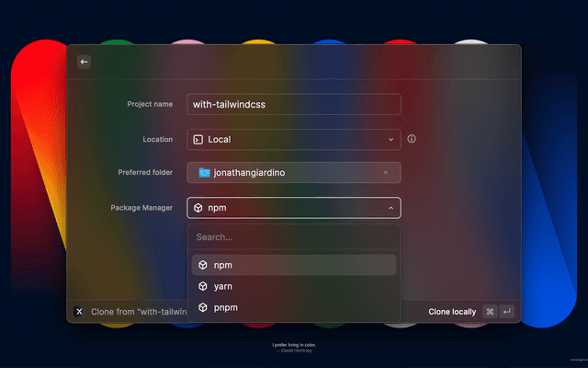This screenshot has width=588, height=368.
Task: Click the info icon beside Location
Action: [412, 139]
